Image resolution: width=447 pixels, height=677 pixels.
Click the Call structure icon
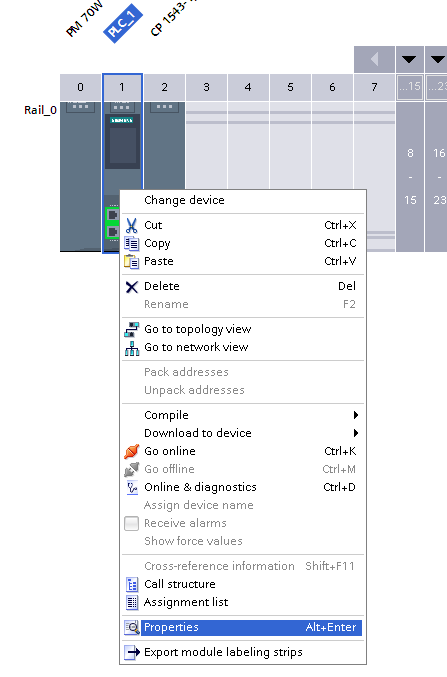132,585
